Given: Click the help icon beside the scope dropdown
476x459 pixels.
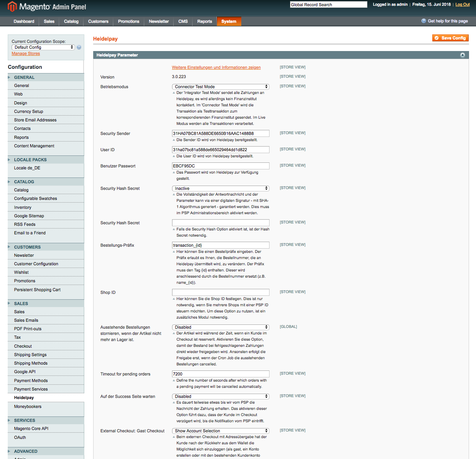Looking at the screenshot, I should coord(79,47).
